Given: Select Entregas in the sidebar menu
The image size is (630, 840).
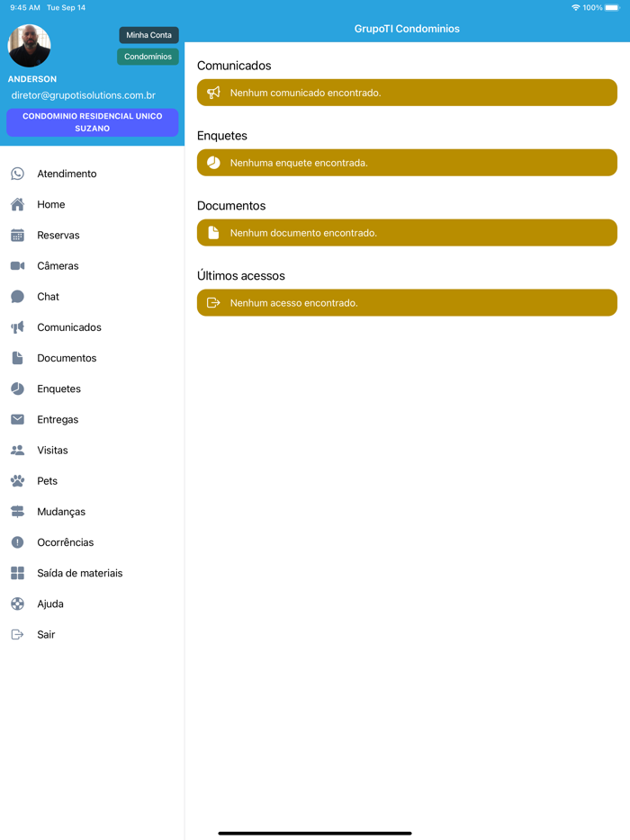Looking at the screenshot, I should point(58,420).
